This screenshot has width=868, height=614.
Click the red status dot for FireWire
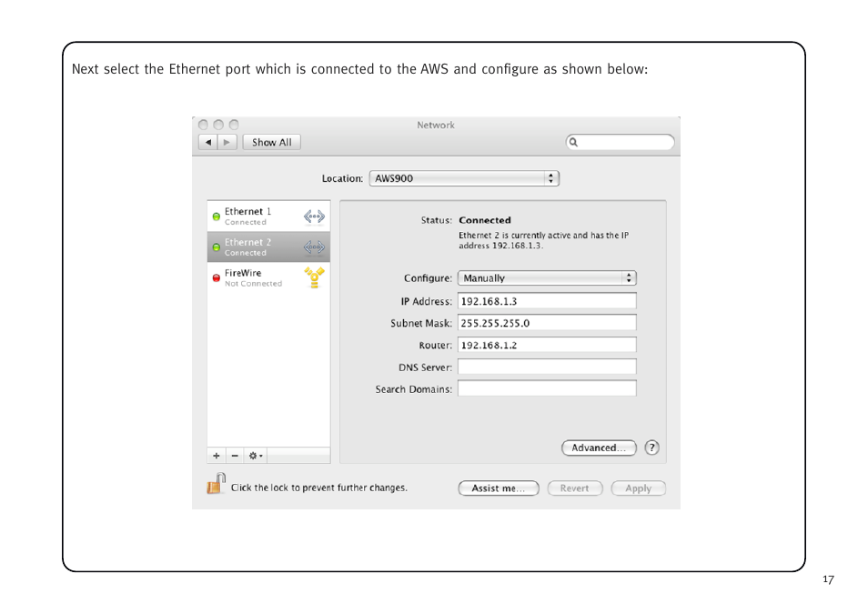[x=217, y=278]
